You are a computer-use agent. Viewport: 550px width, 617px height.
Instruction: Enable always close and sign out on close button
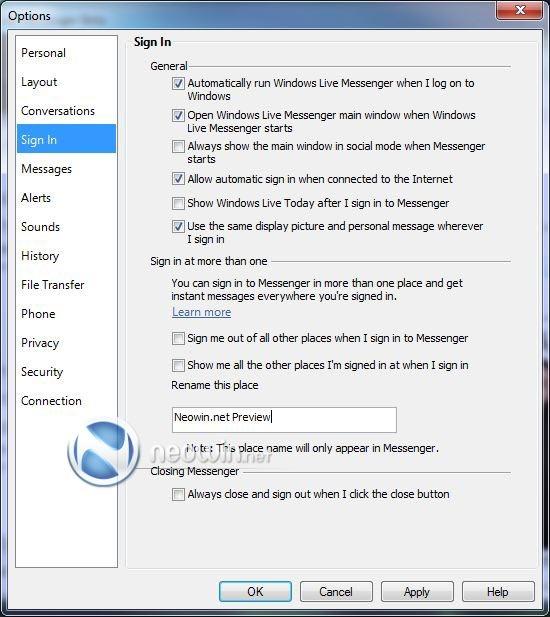[x=178, y=494]
